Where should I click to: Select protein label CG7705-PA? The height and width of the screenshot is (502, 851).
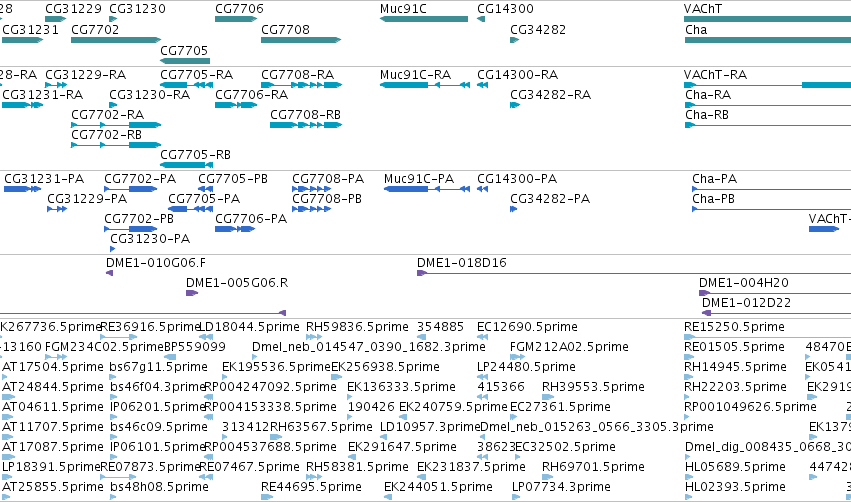tap(204, 199)
